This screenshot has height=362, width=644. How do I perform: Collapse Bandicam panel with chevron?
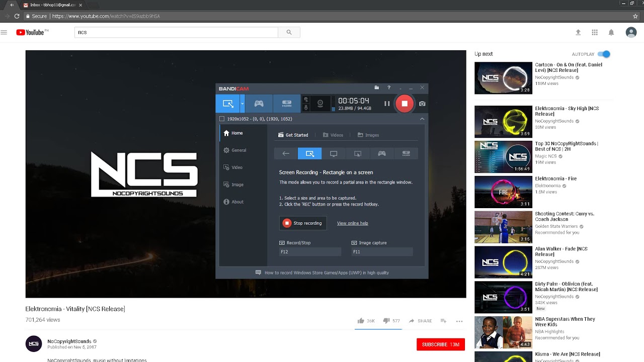coord(422,119)
